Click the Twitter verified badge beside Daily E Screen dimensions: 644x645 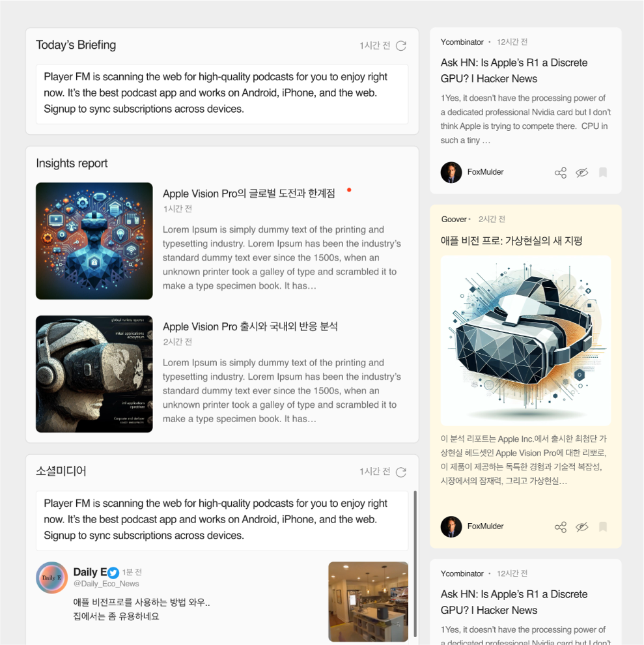pyautogui.click(x=113, y=573)
